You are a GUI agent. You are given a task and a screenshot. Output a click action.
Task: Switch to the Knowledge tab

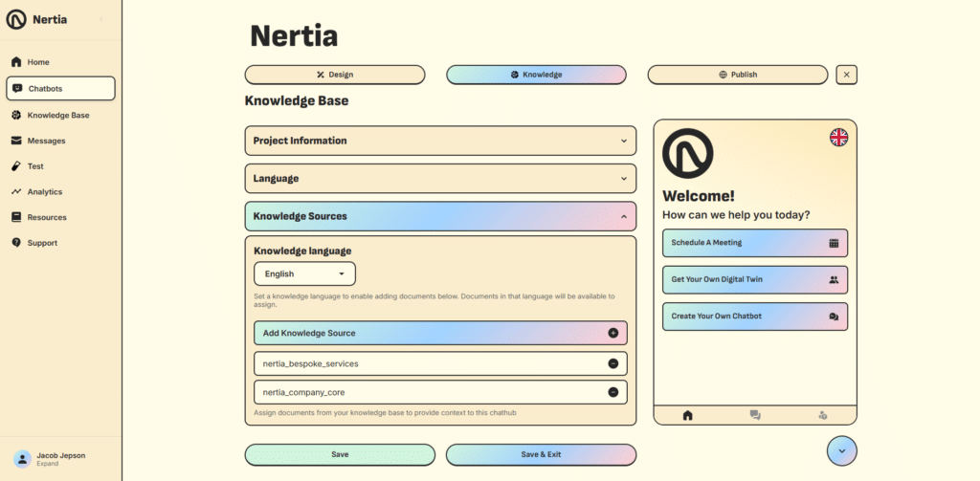point(536,75)
